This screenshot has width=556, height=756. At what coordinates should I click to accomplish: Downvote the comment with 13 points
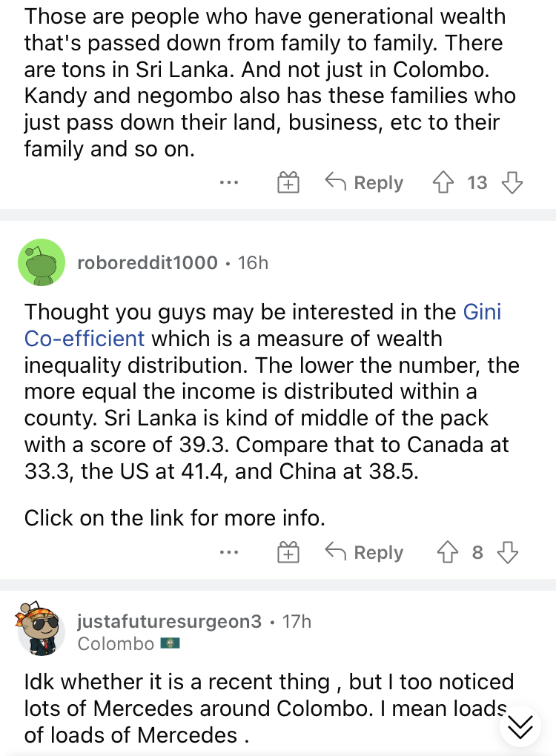coord(512,183)
